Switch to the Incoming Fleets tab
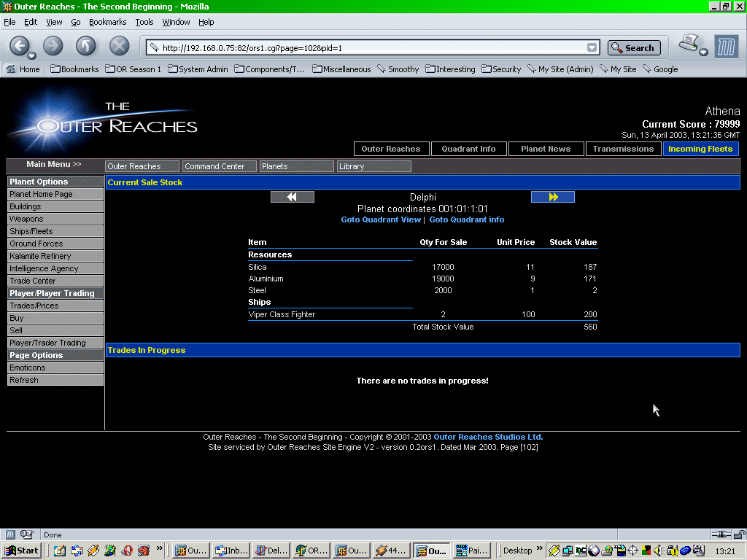Image resolution: width=747 pixels, height=560 pixels. tap(700, 149)
